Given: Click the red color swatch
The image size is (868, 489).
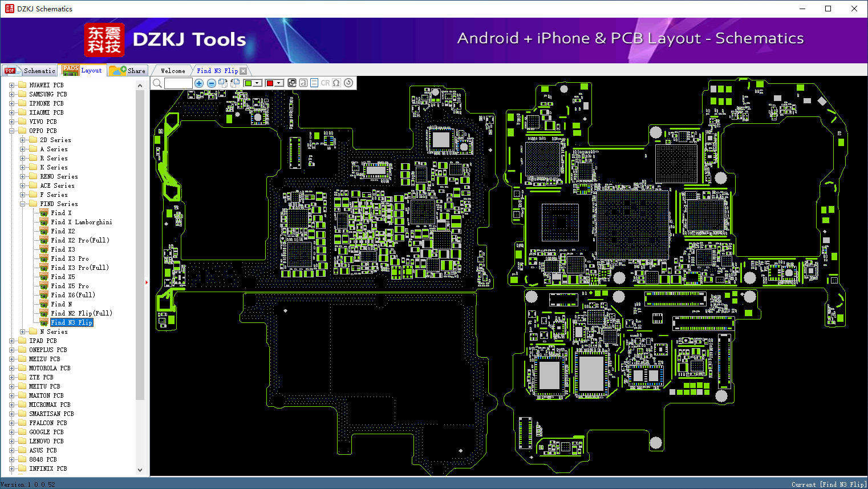Looking at the screenshot, I should click(x=270, y=83).
